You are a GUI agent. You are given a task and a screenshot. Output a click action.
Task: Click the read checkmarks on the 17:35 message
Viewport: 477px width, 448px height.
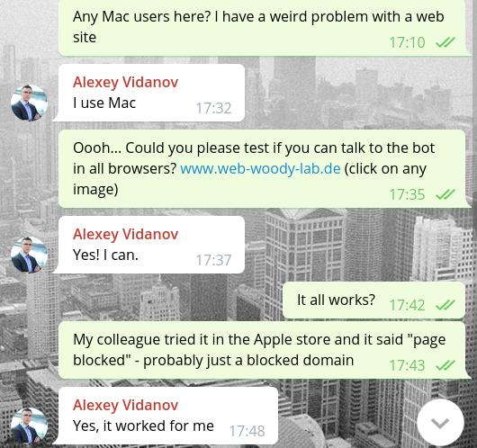tap(445, 194)
